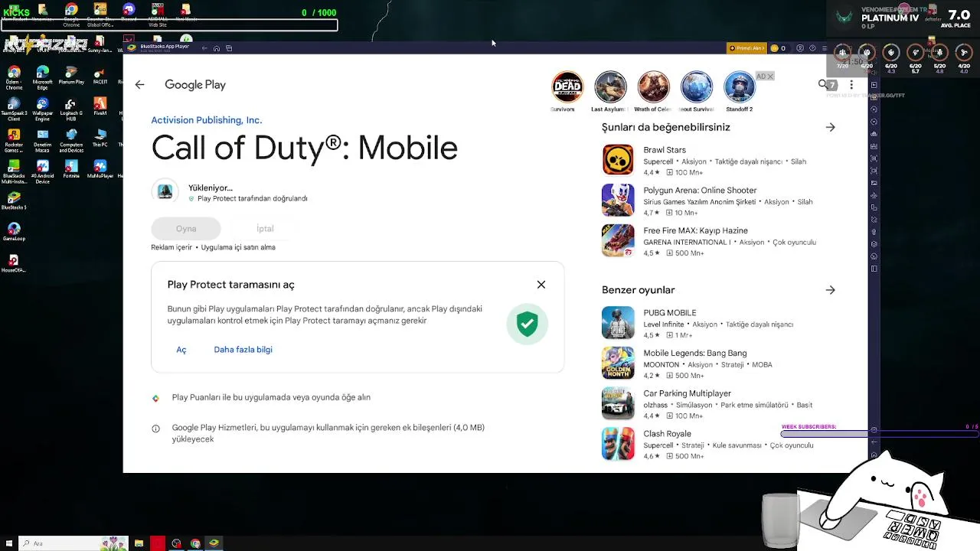Click the Call of Duty app icon
This screenshot has width=980, height=551.
tap(165, 191)
